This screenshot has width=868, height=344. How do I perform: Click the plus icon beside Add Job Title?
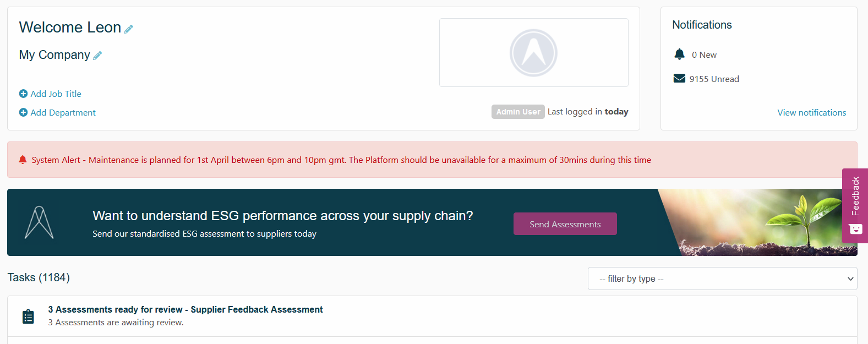tap(23, 94)
